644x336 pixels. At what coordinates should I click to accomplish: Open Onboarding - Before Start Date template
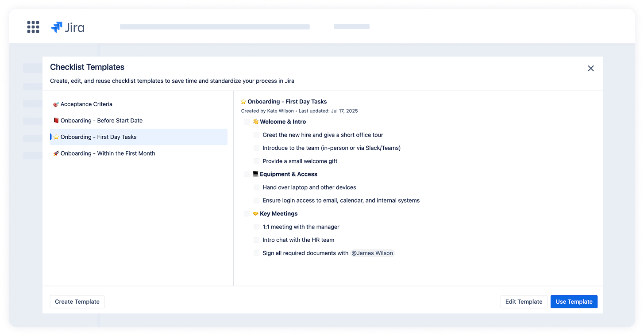pyautogui.click(x=101, y=121)
